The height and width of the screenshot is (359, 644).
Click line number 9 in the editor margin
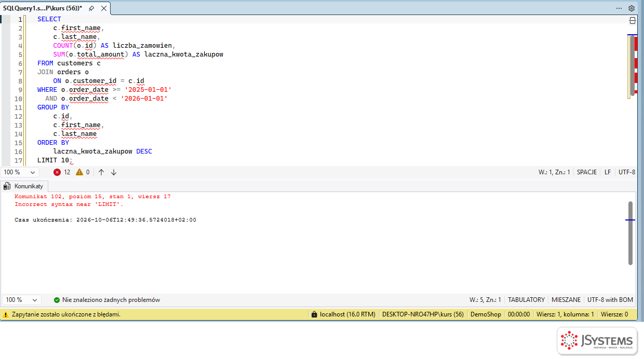click(x=20, y=90)
